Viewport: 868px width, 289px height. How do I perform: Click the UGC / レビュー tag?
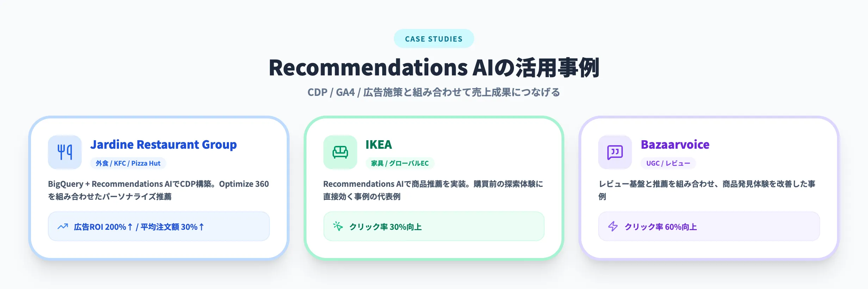(x=668, y=163)
